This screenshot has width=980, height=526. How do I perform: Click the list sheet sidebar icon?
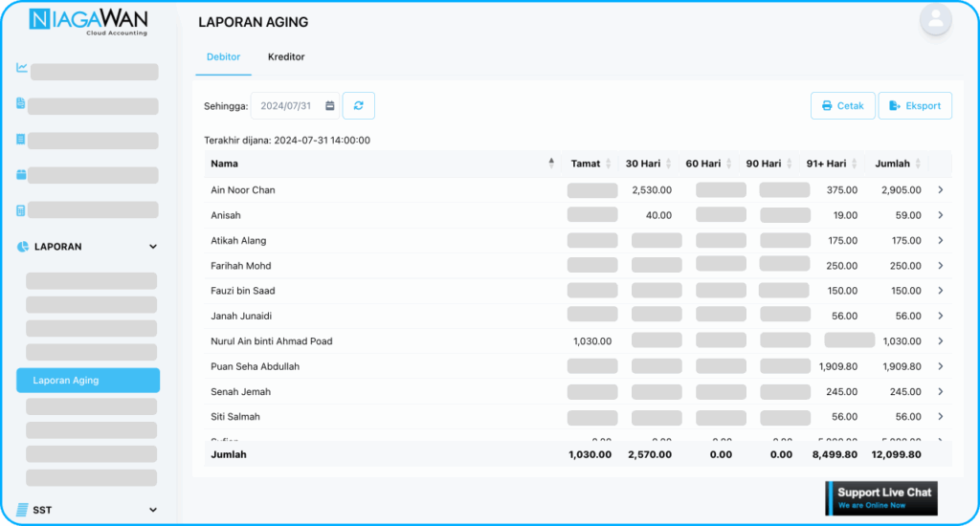pos(21,139)
